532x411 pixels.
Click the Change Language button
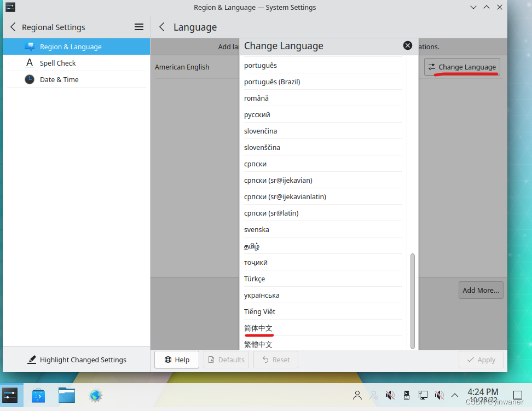pyautogui.click(x=462, y=67)
